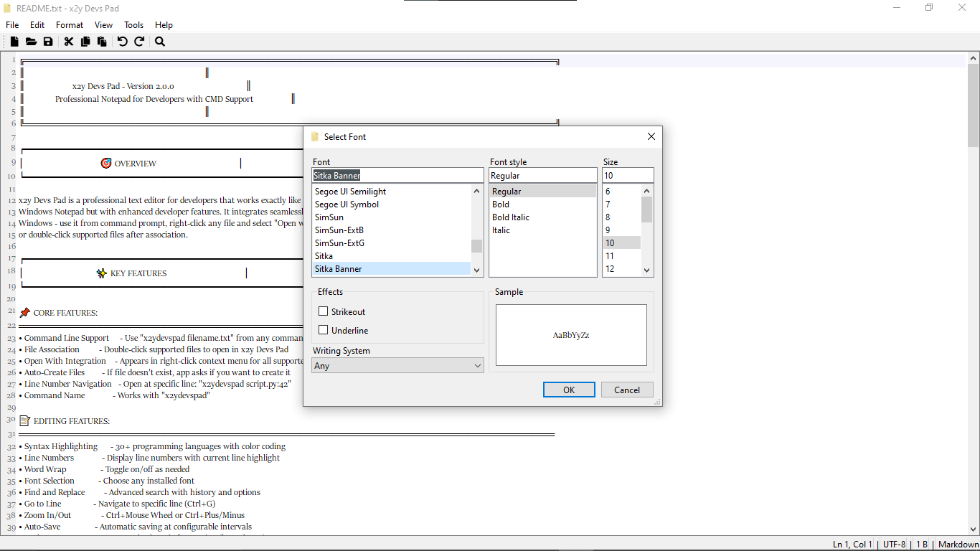Confirm font with OK button
This screenshot has width=980, height=551.
tap(569, 390)
